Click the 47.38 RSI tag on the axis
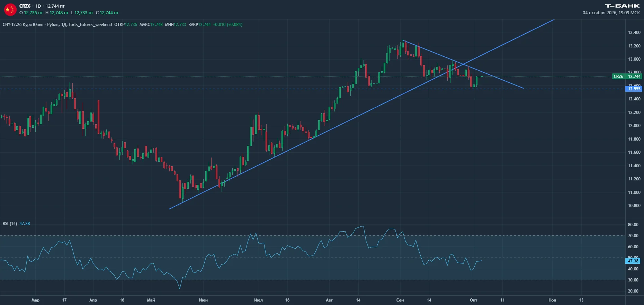Image resolution: width=644 pixels, height=305 pixels. pyautogui.click(x=633, y=261)
